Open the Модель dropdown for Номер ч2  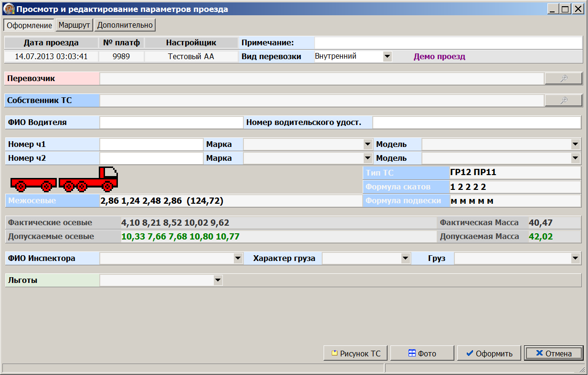point(575,158)
